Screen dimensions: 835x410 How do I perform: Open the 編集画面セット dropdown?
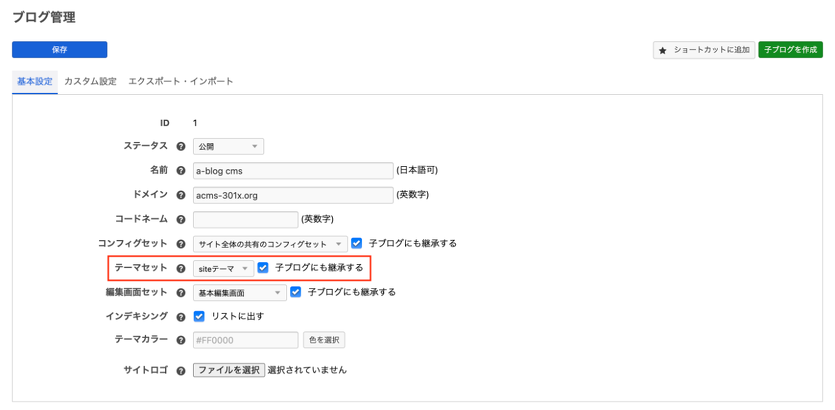tap(239, 293)
